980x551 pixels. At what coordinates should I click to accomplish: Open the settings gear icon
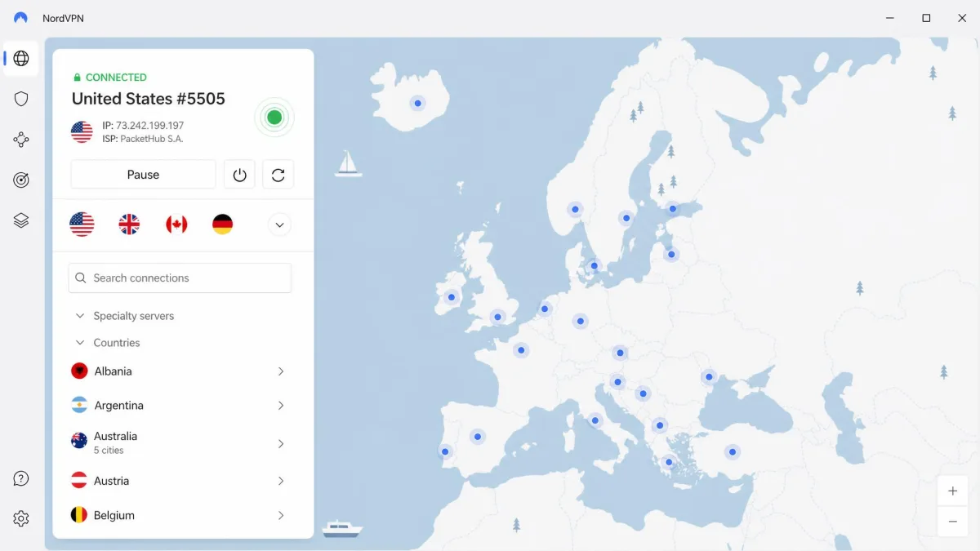pyautogui.click(x=21, y=518)
